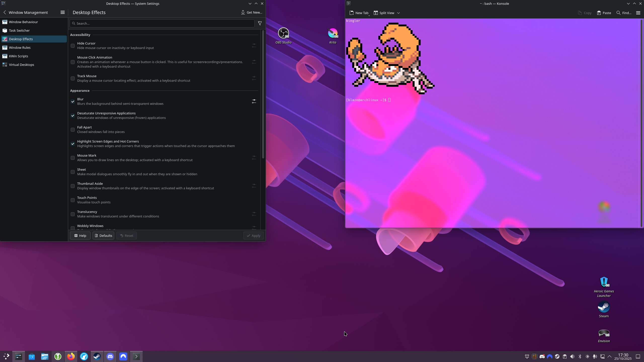The width and height of the screenshot is (644, 362).
Task: Go back from Window Management
Action: click(x=5, y=12)
